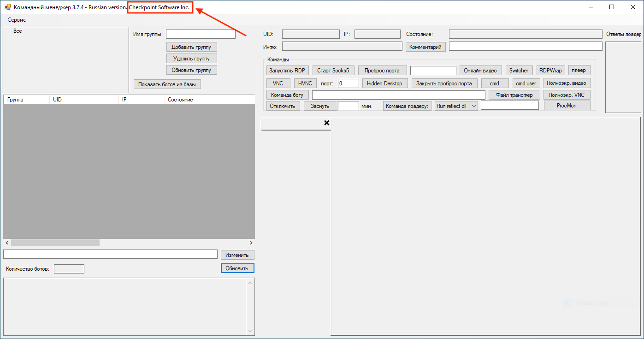Screen dimensions: 644x339
Task: Click the log box scroll down arrow
Action: (251, 331)
